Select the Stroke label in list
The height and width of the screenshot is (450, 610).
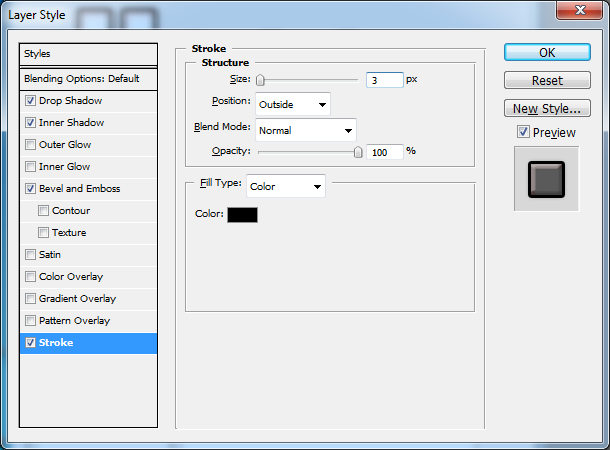pyautogui.click(x=56, y=343)
